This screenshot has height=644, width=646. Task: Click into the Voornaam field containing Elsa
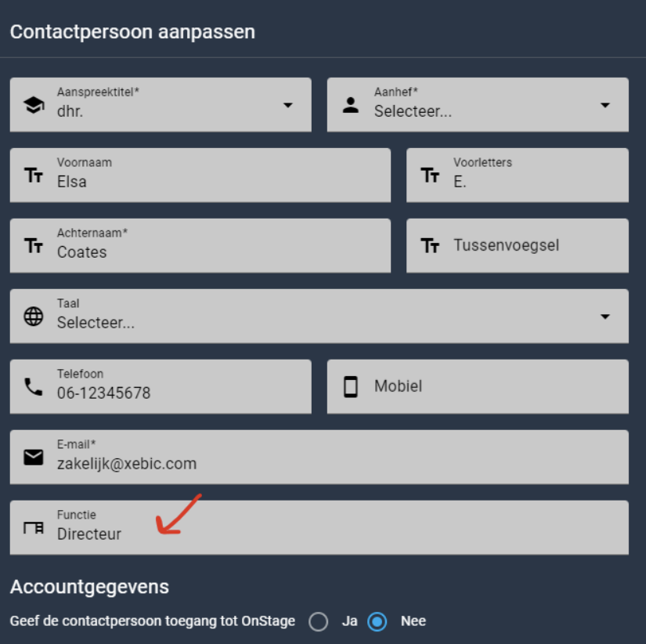(x=200, y=175)
